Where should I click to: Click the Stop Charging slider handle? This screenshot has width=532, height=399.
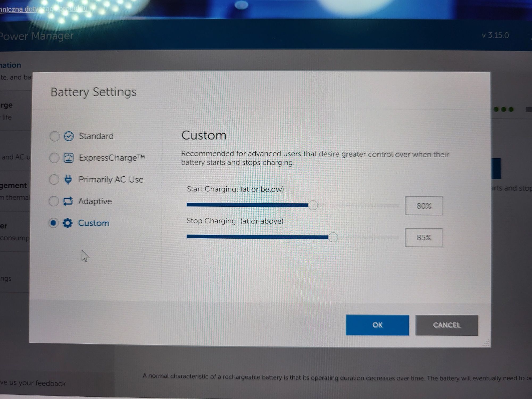tap(333, 237)
